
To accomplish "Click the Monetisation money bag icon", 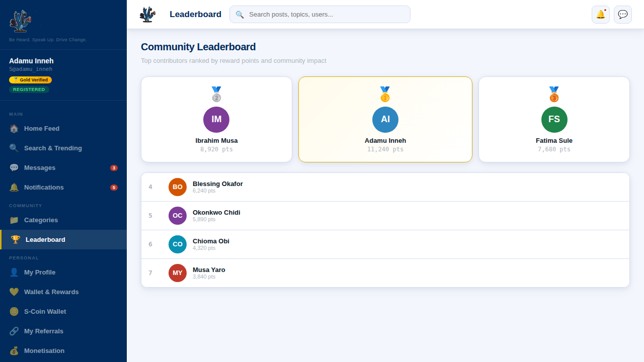I will pos(14,351).
